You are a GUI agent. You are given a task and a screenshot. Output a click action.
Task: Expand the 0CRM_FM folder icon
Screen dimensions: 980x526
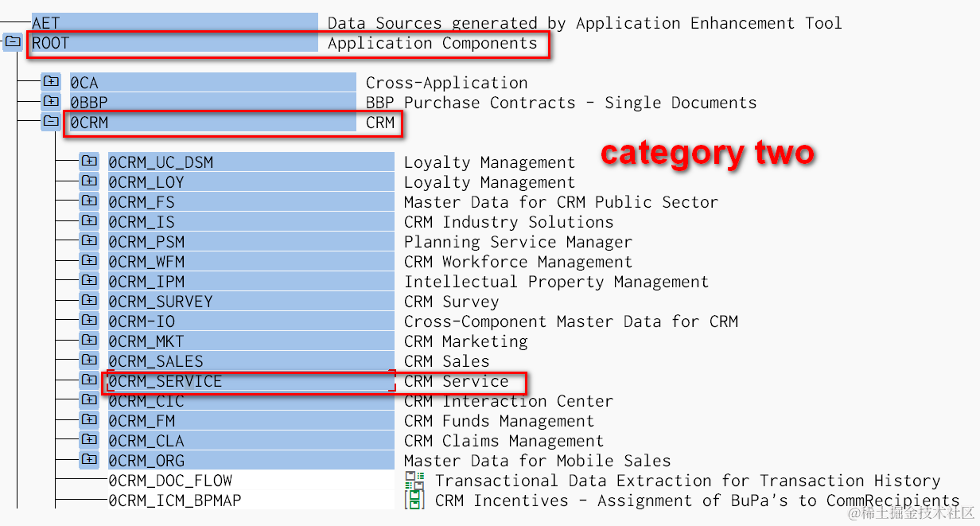tap(89, 420)
